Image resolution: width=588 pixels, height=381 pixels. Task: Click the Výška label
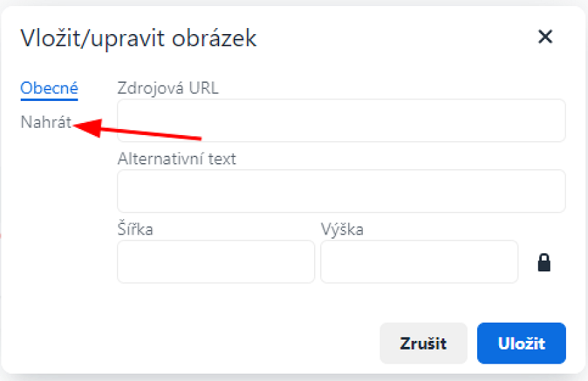[342, 229]
